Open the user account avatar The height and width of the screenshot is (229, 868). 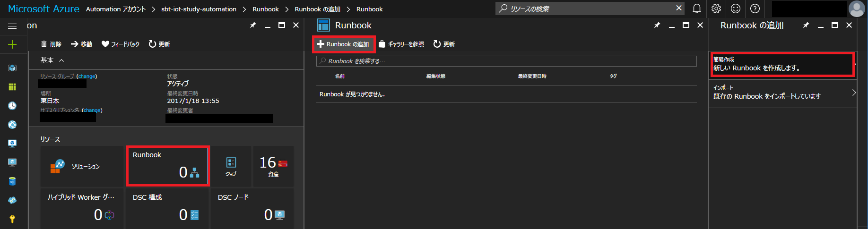point(857,8)
